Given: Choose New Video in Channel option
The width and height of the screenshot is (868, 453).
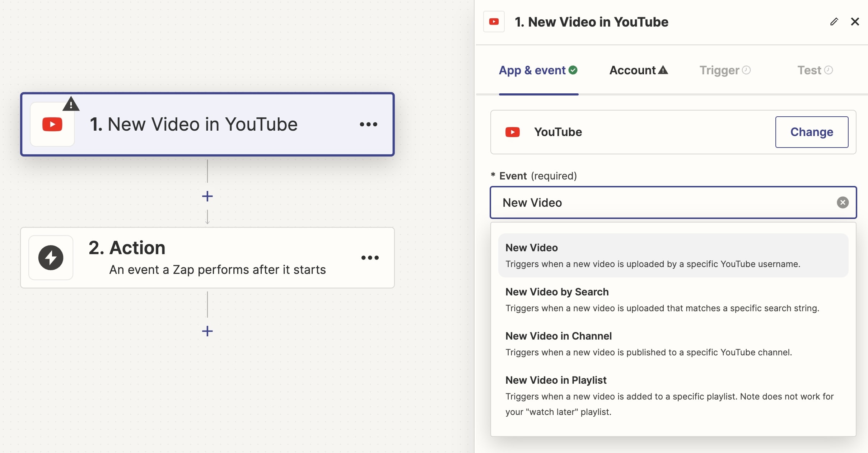Looking at the screenshot, I should pyautogui.click(x=673, y=344).
